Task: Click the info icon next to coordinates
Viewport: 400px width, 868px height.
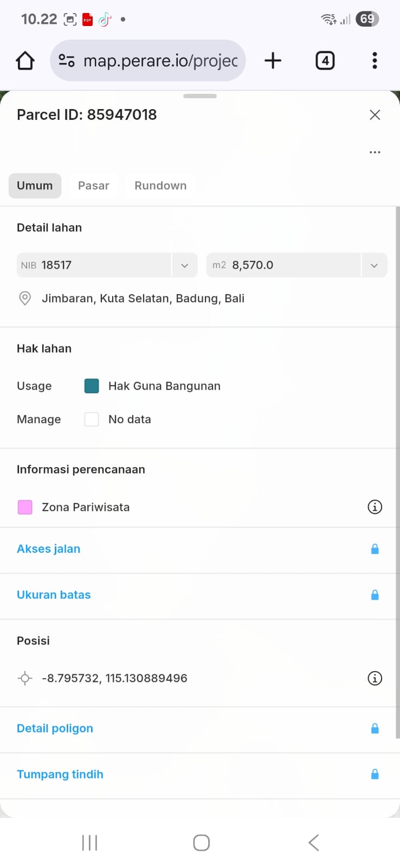Action: (375, 678)
